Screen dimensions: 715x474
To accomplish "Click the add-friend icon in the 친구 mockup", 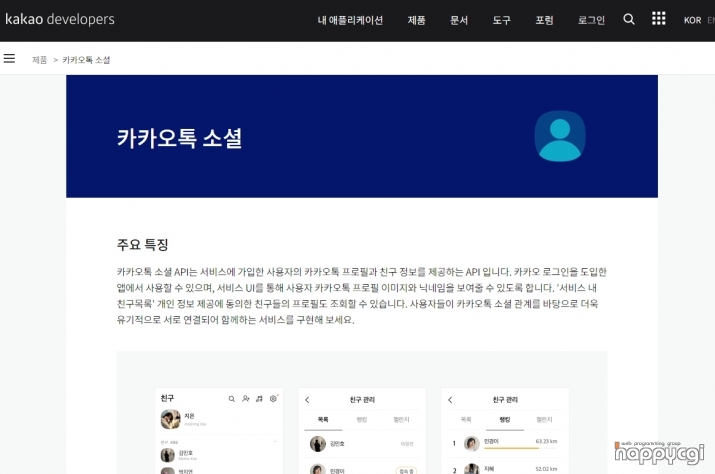I will [245, 399].
